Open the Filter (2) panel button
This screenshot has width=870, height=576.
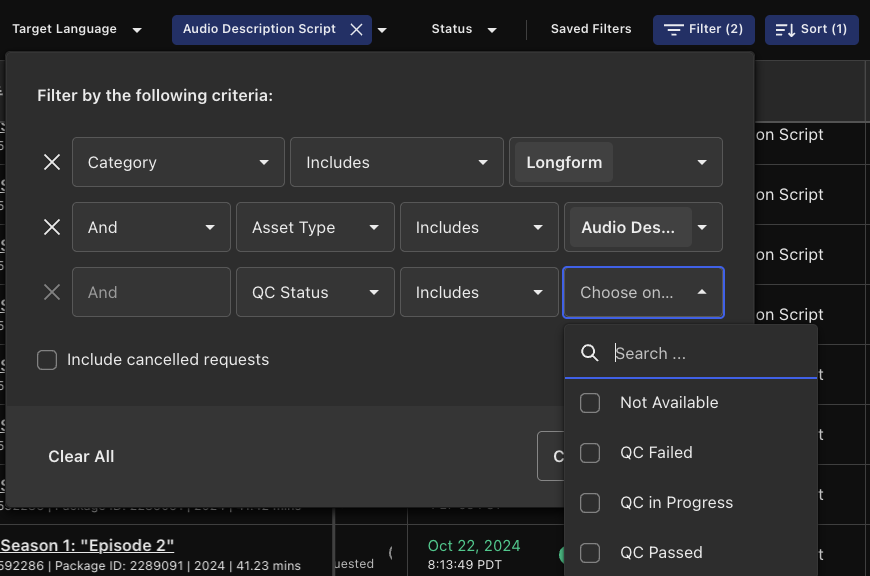coord(703,30)
